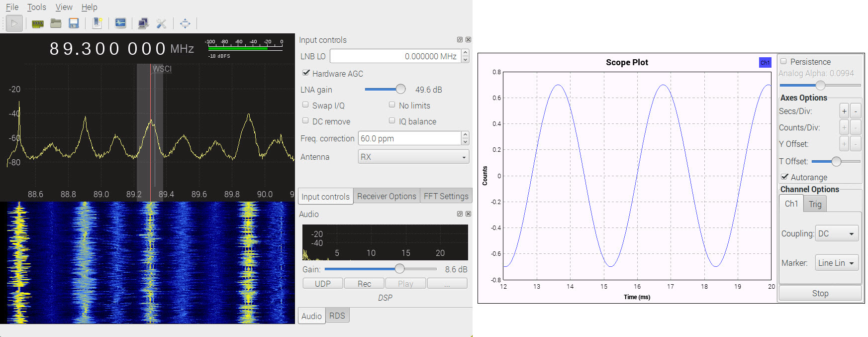Click the Rec audio button
The width and height of the screenshot is (868, 337).
[x=364, y=284]
